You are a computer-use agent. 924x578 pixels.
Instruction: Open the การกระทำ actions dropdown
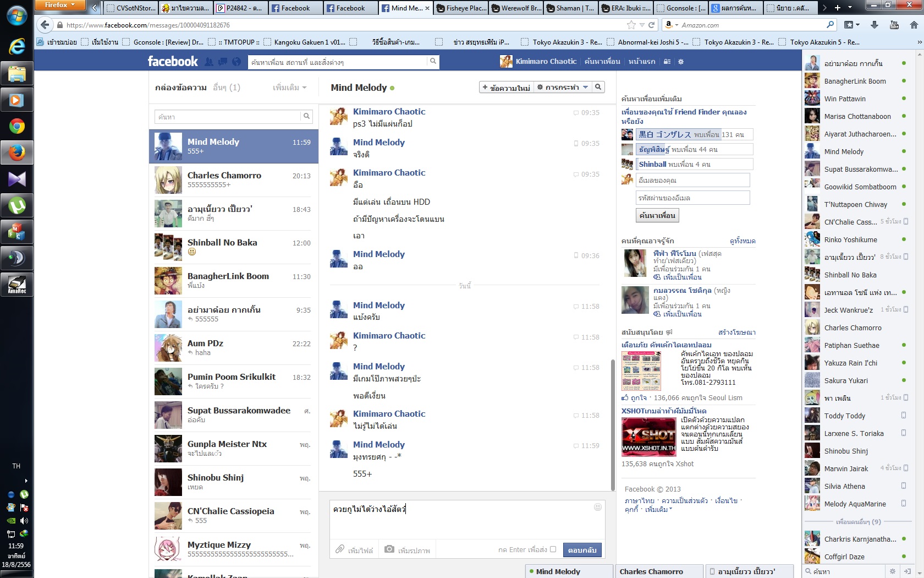coord(563,87)
